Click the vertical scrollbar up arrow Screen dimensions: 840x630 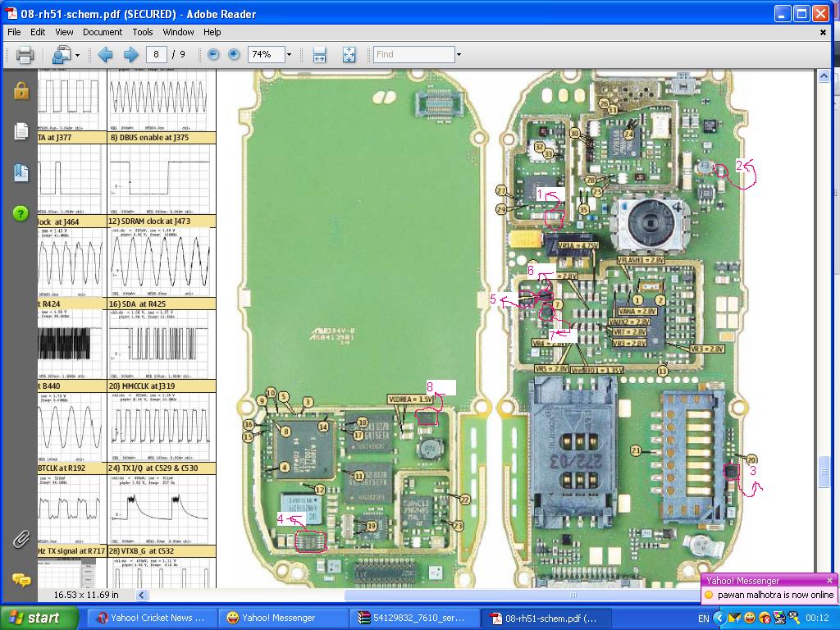tap(824, 76)
